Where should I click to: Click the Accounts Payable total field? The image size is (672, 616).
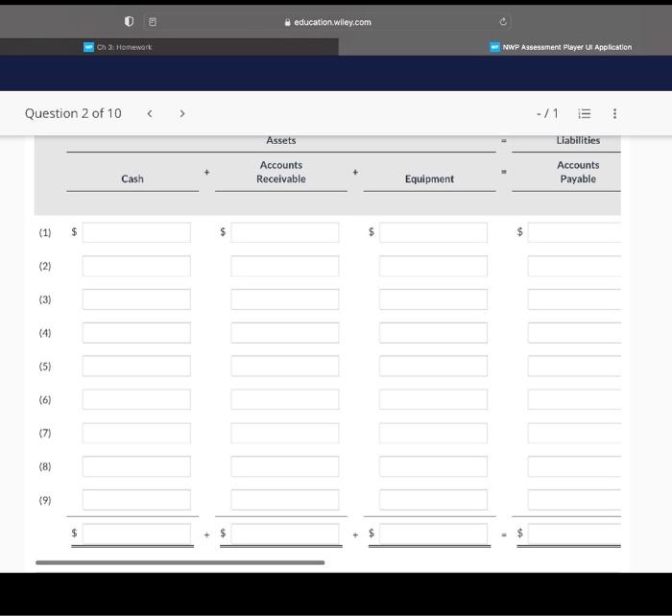tap(574, 533)
